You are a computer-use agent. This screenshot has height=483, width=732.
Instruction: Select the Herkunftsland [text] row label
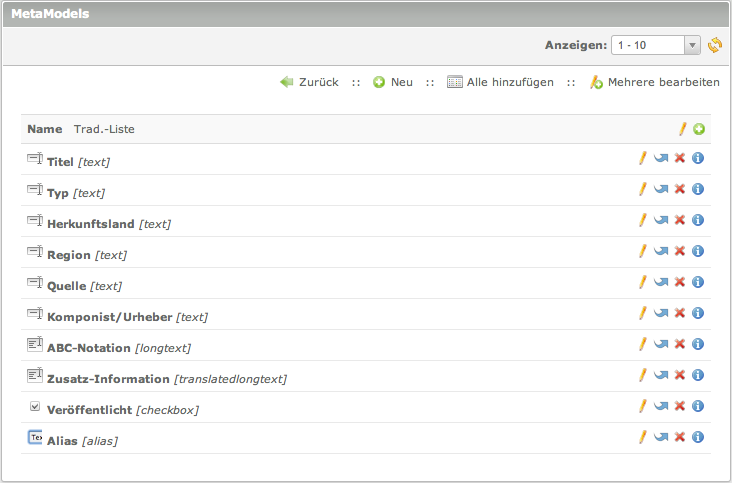109,224
